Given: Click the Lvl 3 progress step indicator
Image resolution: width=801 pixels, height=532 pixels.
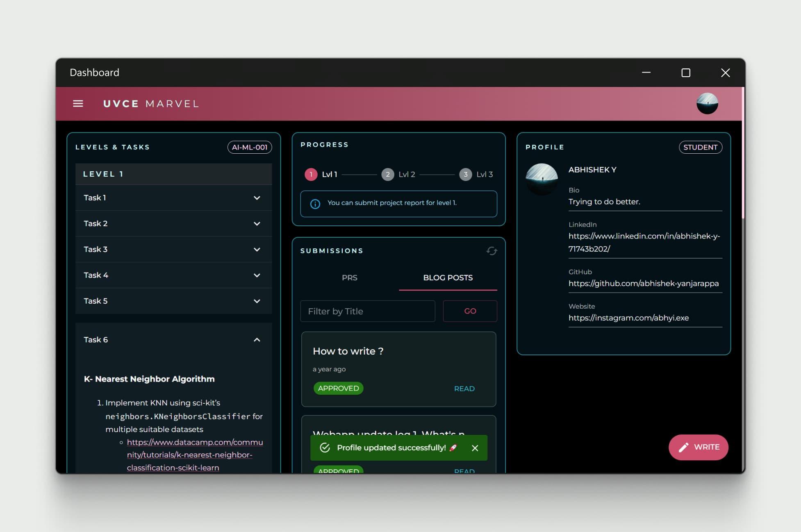Looking at the screenshot, I should pos(466,174).
